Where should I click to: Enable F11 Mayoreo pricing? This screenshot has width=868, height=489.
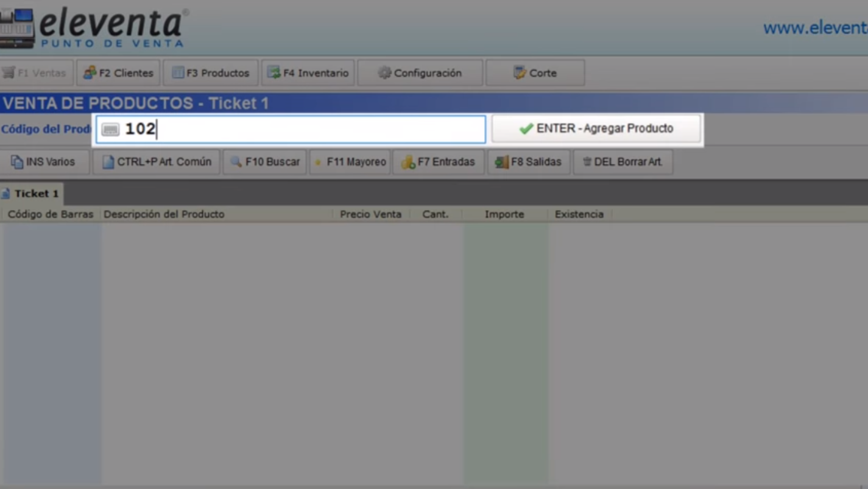[350, 162]
